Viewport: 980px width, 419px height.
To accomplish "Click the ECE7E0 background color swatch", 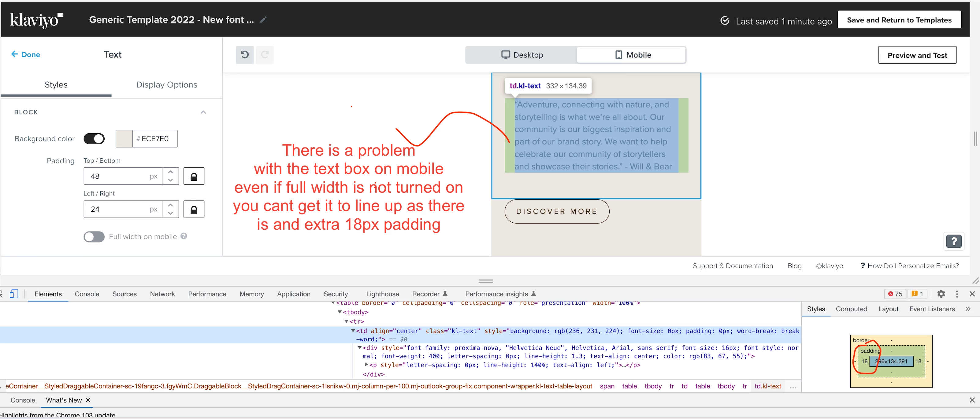I will pyautogui.click(x=124, y=139).
